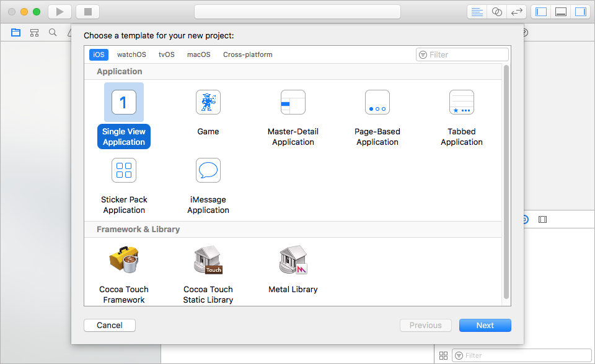
Task: Click the green zoom window button
Action: (37, 12)
